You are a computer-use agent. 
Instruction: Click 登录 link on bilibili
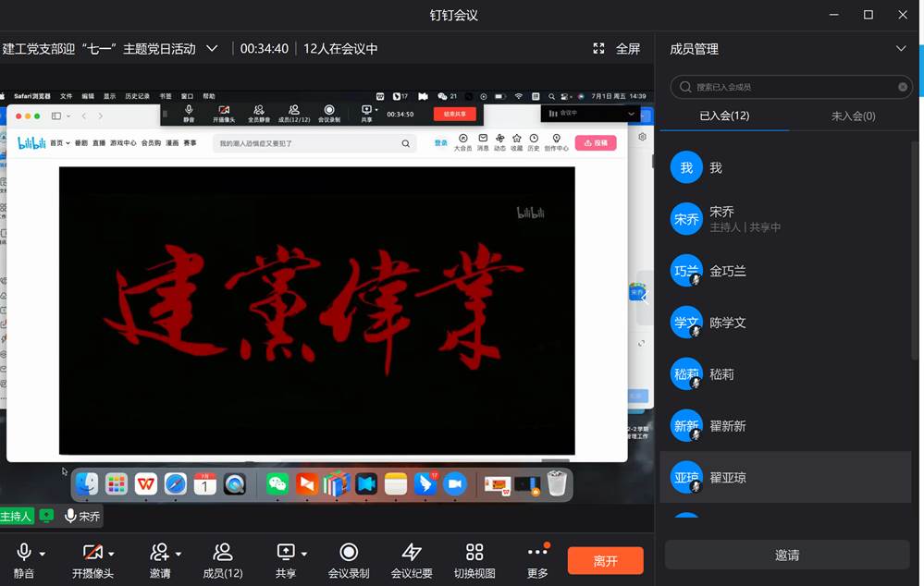point(440,143)
